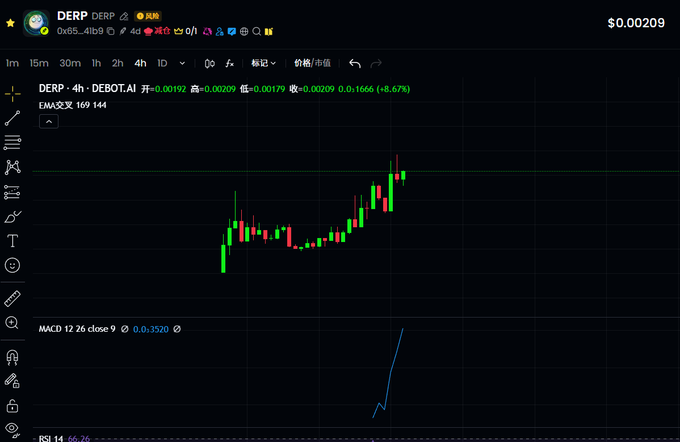Click the $0.00209 price display
The height and width of the screenshot is (442, 680).
click(x=636, y=23)
